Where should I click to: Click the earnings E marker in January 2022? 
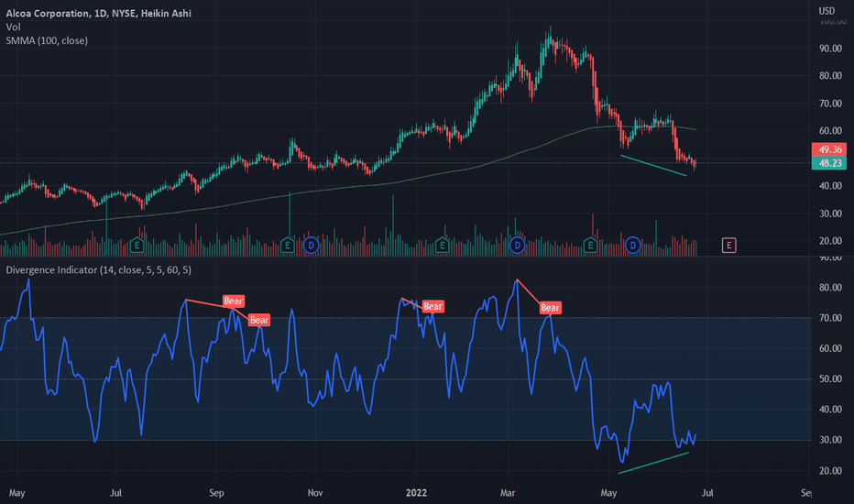point(442,246)
